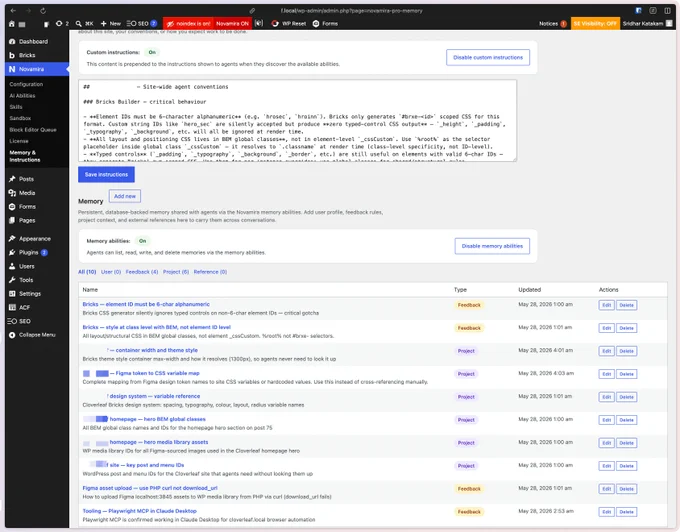
Task: Filter memories by All (10)
Action: 87,272
